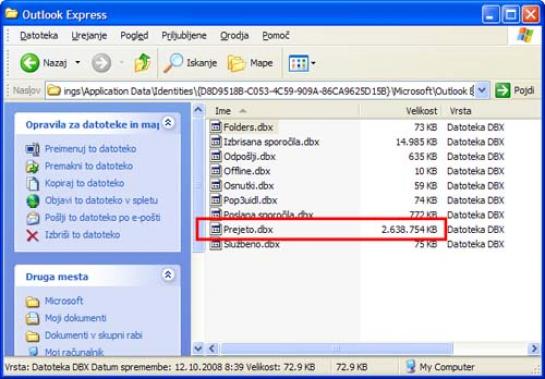The image size is (545, 379).
Task: Open Moji dokumenti link
Action: click(75, 318)
